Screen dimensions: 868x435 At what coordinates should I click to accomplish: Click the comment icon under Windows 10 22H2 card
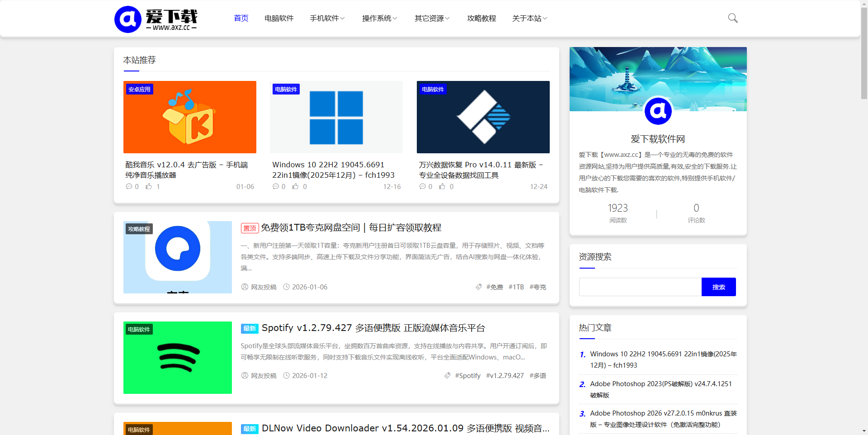tap(276, 186)
